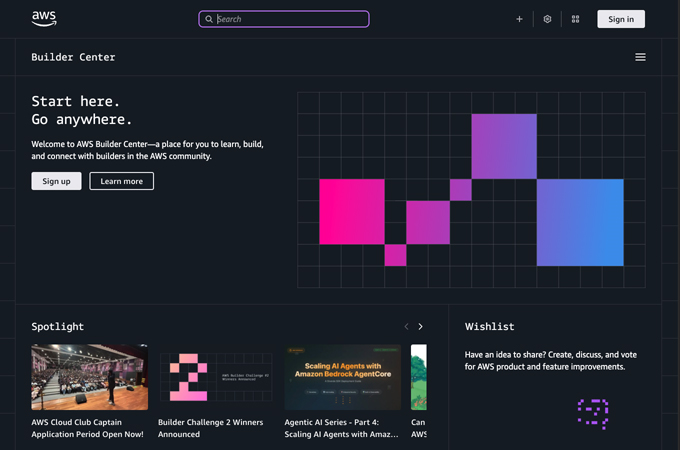Click 'Have an idea to share?' Wishlist text
Image resolution: width=680 pixels, height=450 pixels.
(x=551, y=361)
